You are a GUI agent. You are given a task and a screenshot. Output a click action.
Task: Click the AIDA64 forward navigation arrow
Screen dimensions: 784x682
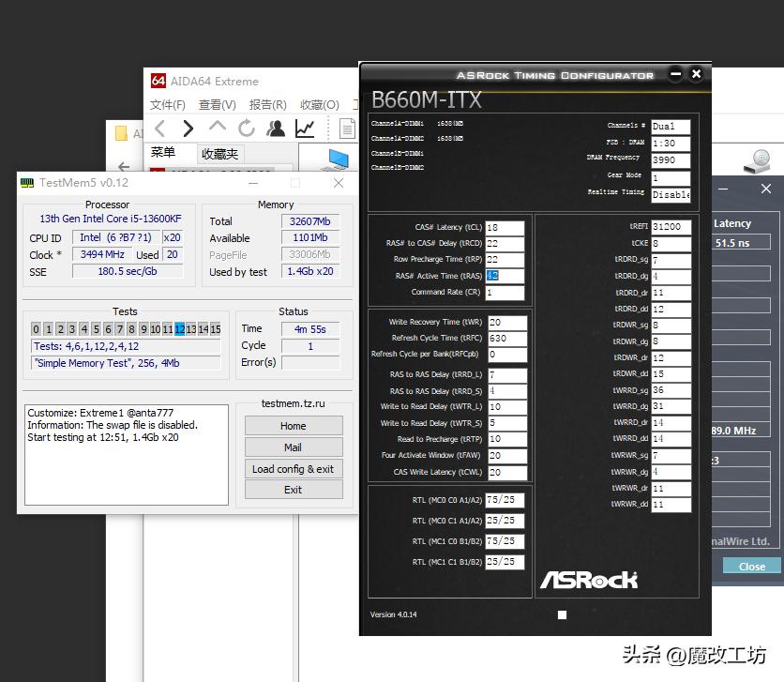(188, 129)
